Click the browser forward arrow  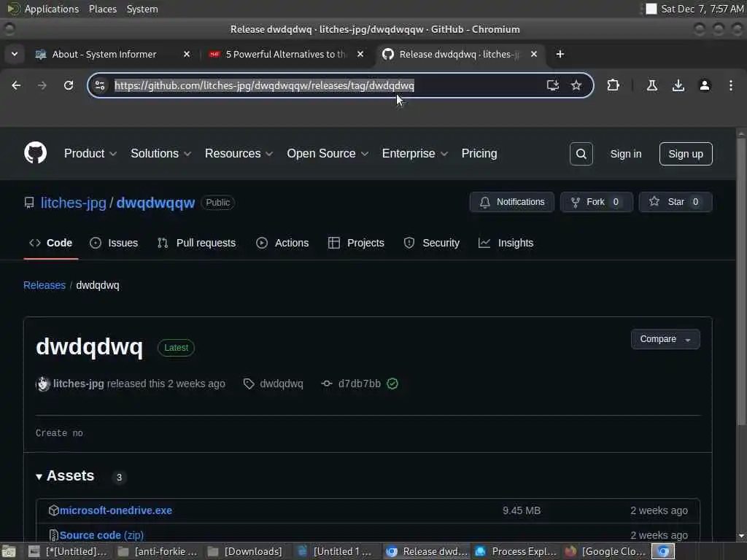point(42,85)
